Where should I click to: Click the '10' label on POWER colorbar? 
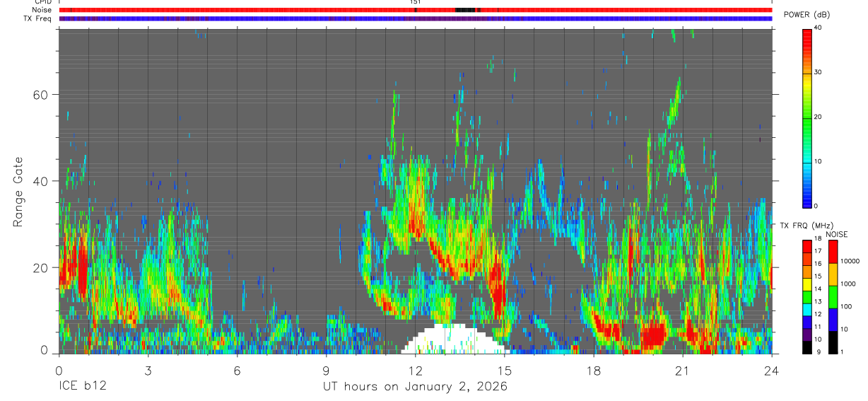click(x=818, y=161)
